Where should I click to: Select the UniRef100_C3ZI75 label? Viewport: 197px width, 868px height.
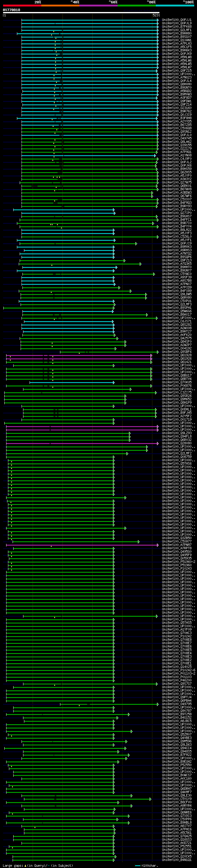point(176,393)
